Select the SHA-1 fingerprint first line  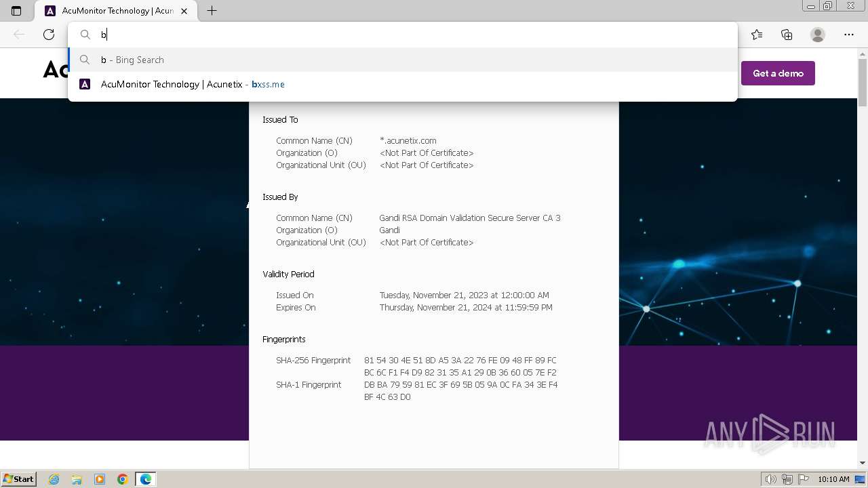pyautogui.click(x=461, y=385)
